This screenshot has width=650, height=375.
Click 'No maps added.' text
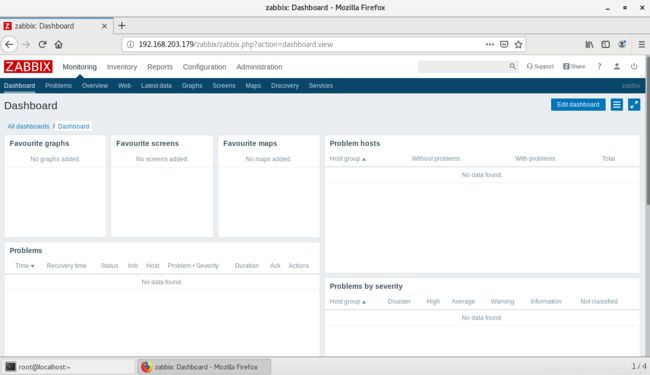(268, 159)
